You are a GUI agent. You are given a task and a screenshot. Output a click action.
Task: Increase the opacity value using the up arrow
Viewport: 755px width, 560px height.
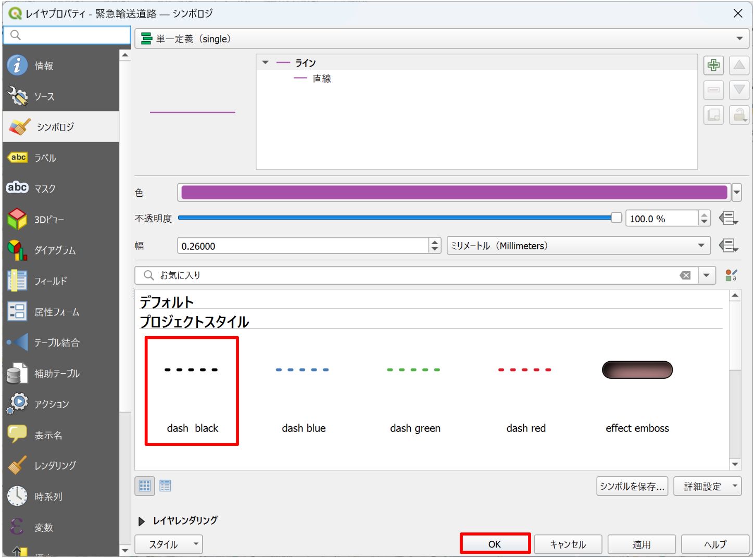tap(704, 215)
